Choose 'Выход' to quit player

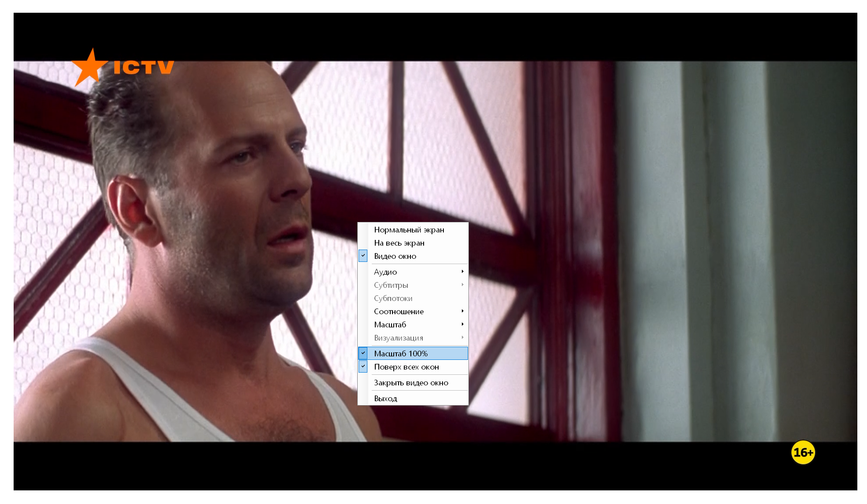[385, 399]
